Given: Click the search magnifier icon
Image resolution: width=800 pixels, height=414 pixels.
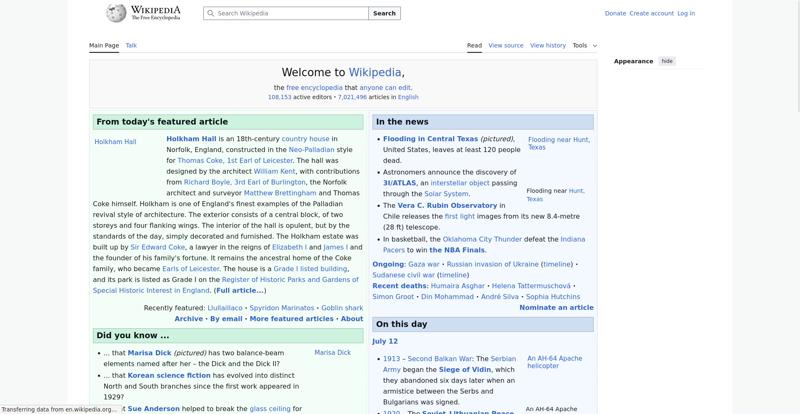Looking at the screenshot, I should point(210,13).
